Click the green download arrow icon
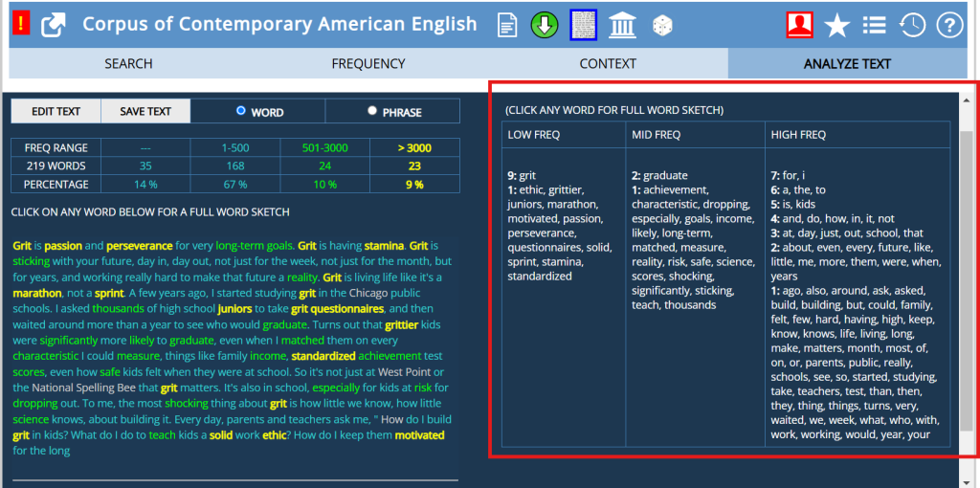Screen dimensions: 980x488 (x=545, y=25)
